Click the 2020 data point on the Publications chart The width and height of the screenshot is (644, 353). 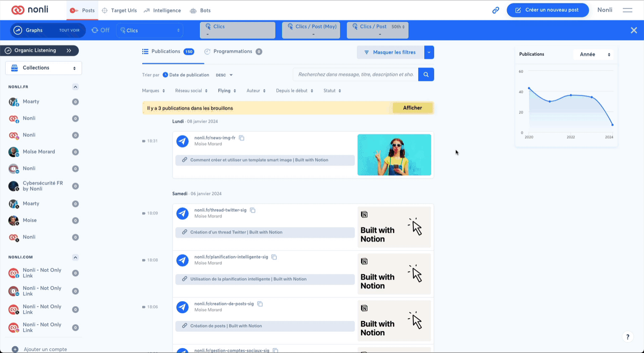pyautogui.click(x=529, y=88)
